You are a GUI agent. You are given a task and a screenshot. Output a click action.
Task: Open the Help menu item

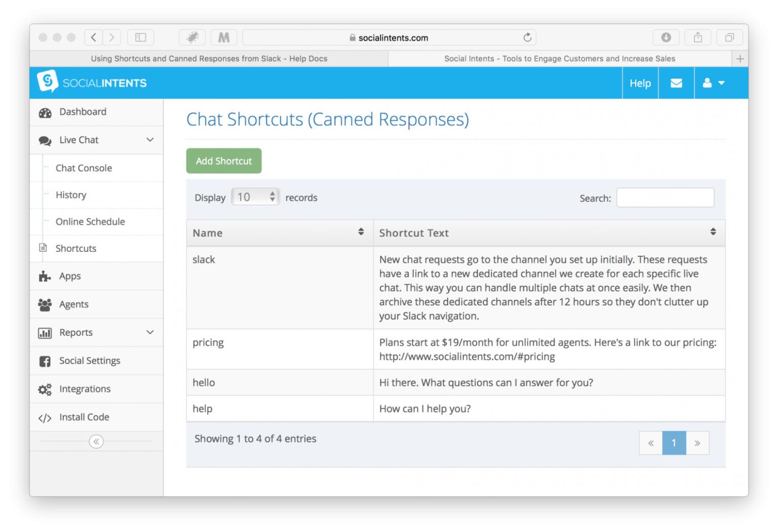(640, 83)
